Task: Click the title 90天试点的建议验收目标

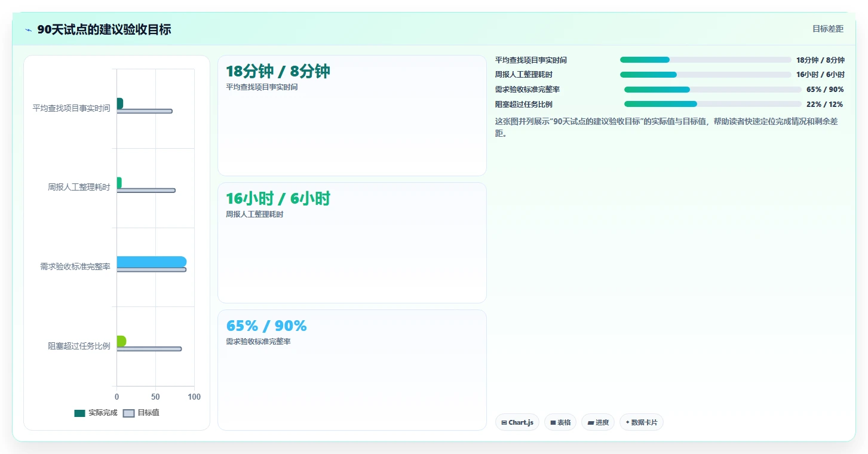Action: click(104, 30)
